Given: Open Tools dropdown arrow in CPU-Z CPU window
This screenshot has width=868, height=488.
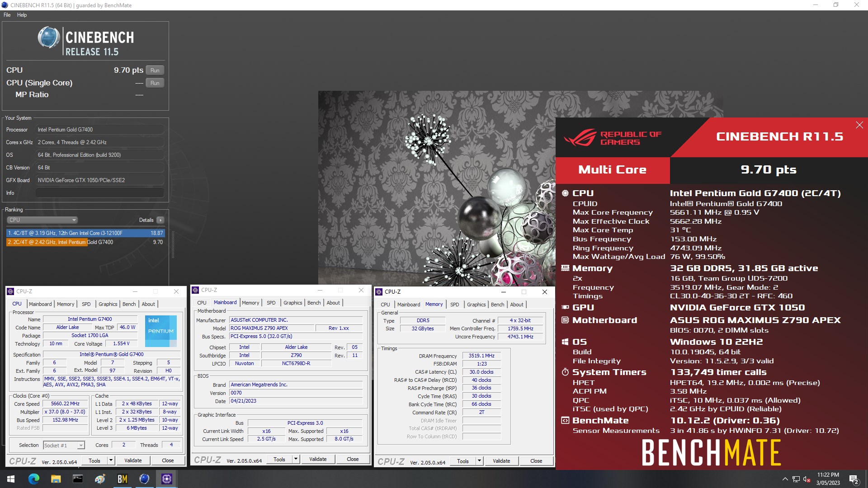Looking at the screenshot, I should 111,460.
